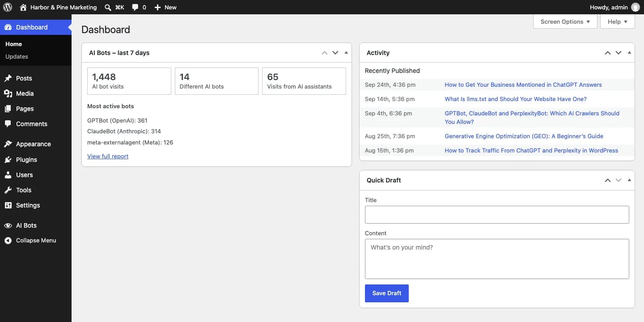Open the Updates submenu item
The width and height of the screenshot is (644, 322).
tap(17, 56)
